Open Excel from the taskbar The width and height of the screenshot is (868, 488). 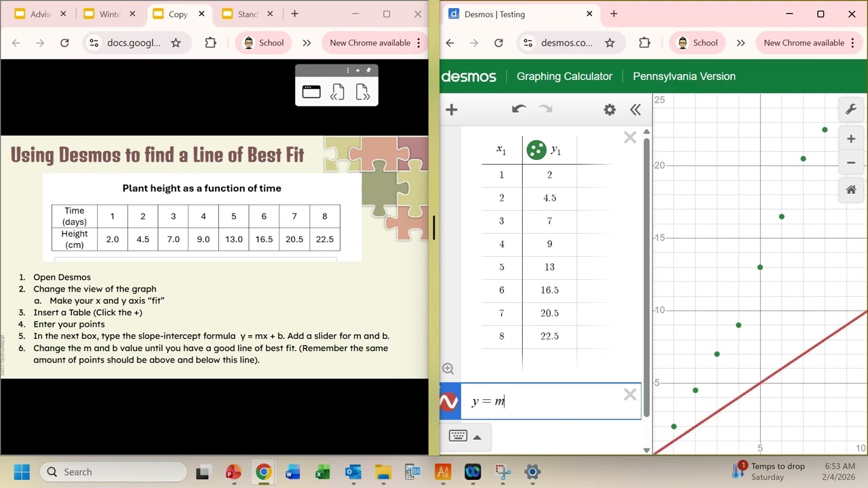point(323,472)
